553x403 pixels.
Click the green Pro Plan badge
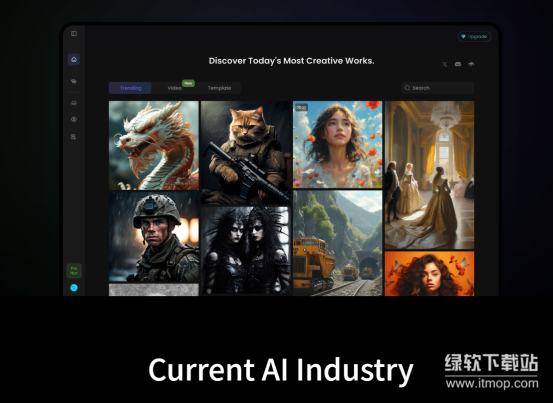point(74,271)
